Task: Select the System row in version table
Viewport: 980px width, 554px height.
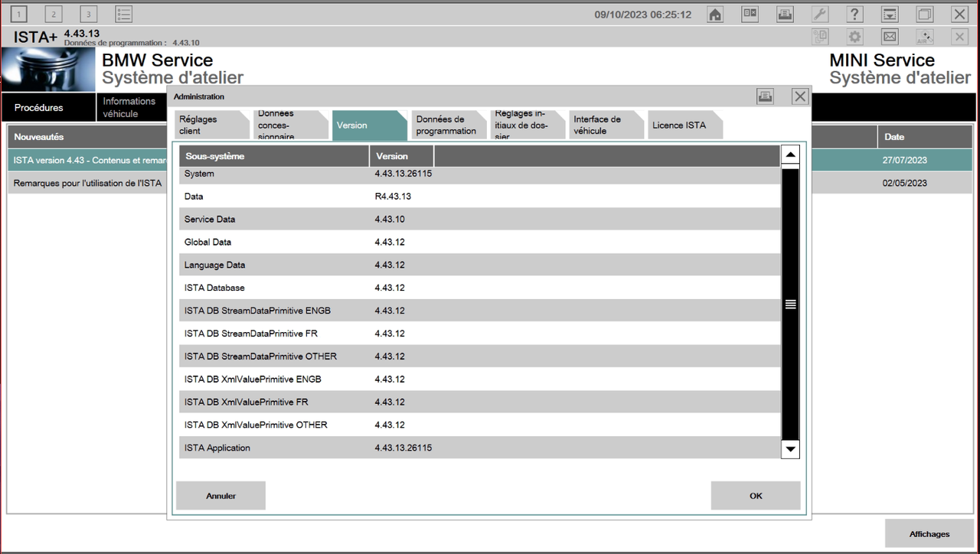Action: [x=480, y=174]
